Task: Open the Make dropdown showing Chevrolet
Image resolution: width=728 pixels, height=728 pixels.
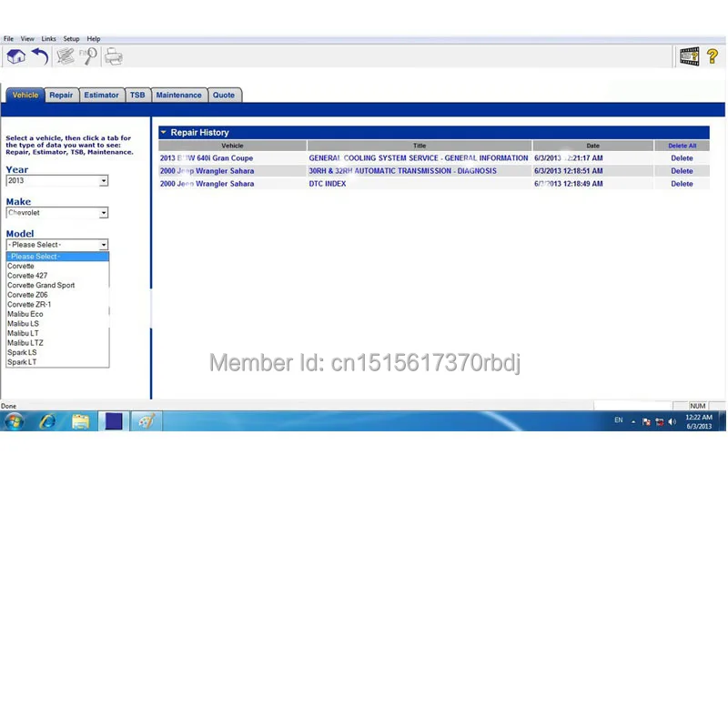Action: (x=57, y=213)
